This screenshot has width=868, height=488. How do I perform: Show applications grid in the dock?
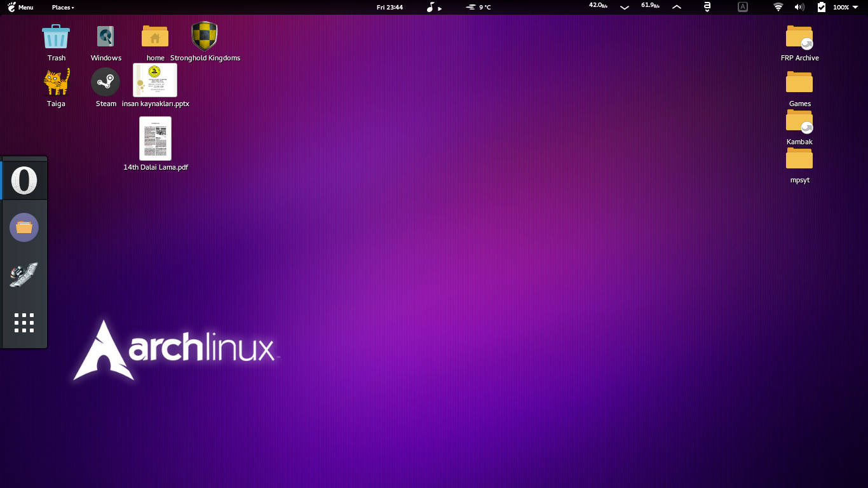pyautogui.click(x=24, y=323)
